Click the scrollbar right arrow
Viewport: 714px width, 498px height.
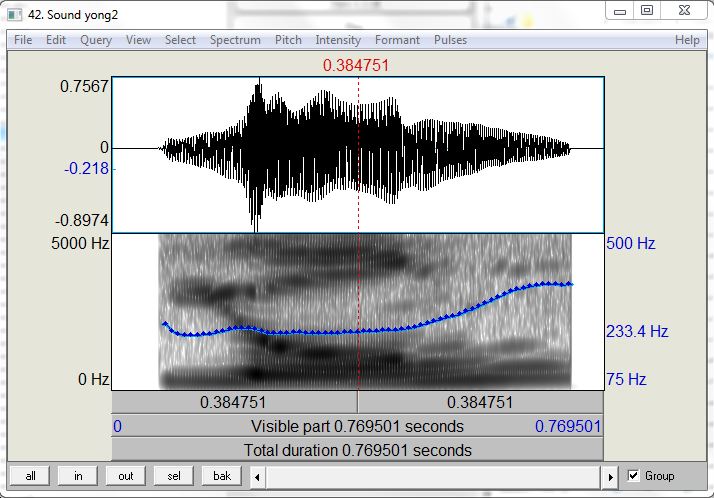pyautogui.click(x=611, y=477)
